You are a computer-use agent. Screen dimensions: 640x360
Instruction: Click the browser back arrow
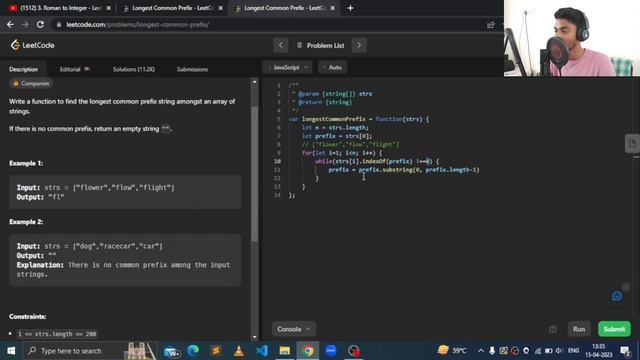(10, 24)
